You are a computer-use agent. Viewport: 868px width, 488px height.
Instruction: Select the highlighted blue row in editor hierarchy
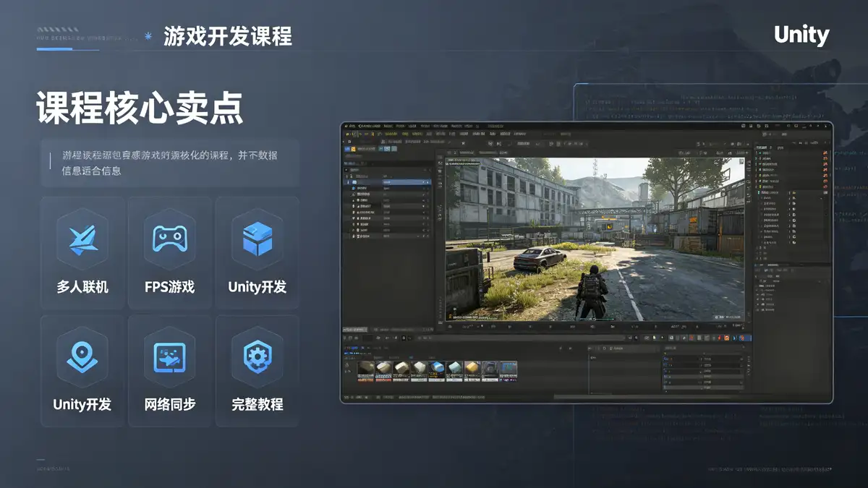tap(388, 182)
